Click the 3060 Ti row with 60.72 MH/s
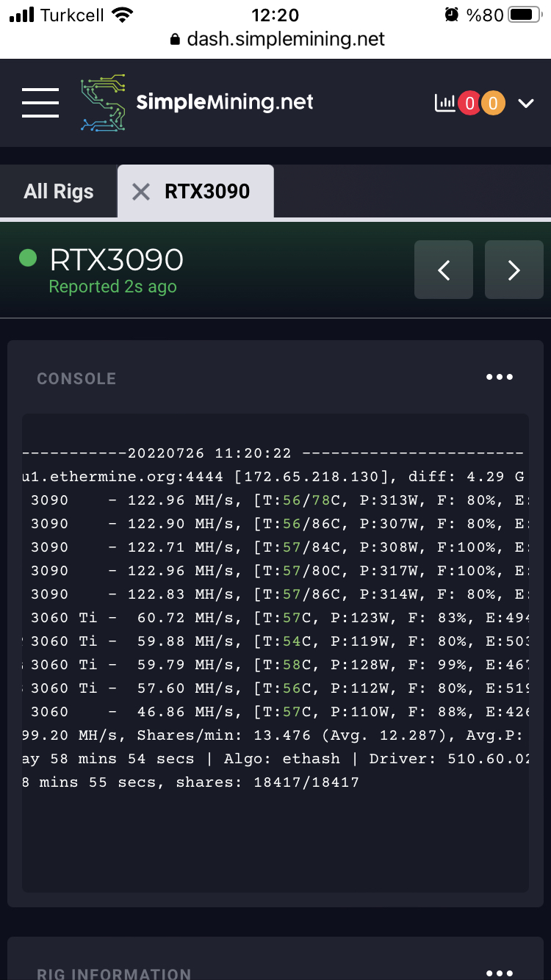551x980 pixels. tap(275, 618)
